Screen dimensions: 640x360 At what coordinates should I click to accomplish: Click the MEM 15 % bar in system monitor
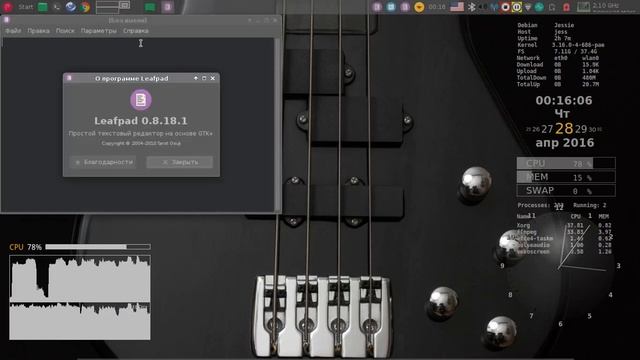(566, 177)
